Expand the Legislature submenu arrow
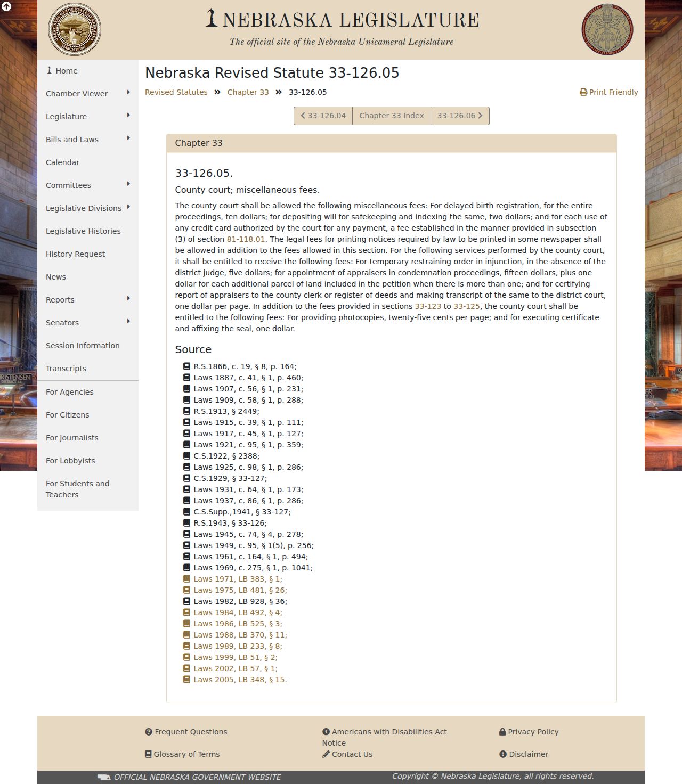Screen dimensions: 682x784 tap(128, 116)
